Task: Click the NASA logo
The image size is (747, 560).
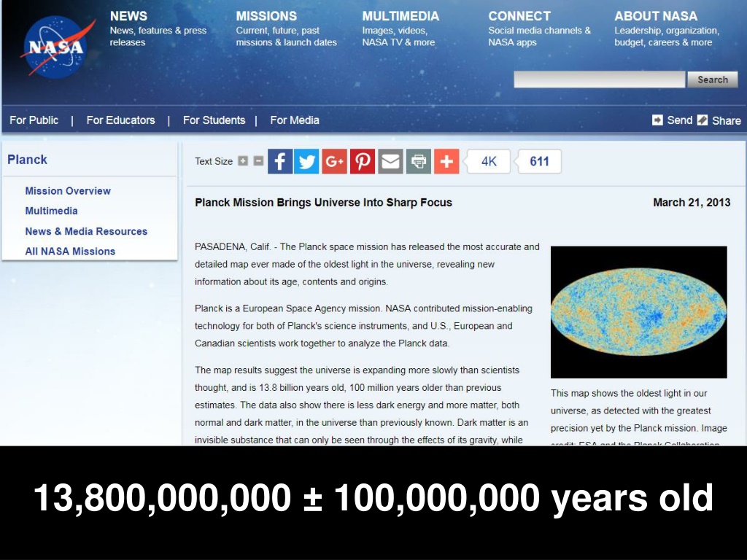Action: pos(56,47)
